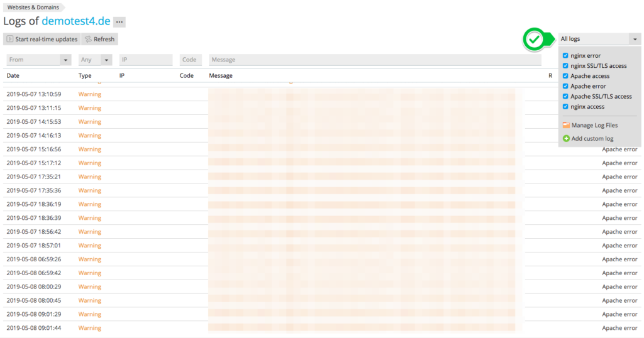This screenshot has height=338, width=644.
Task: Click the Code column header
Action: [186, 75]
